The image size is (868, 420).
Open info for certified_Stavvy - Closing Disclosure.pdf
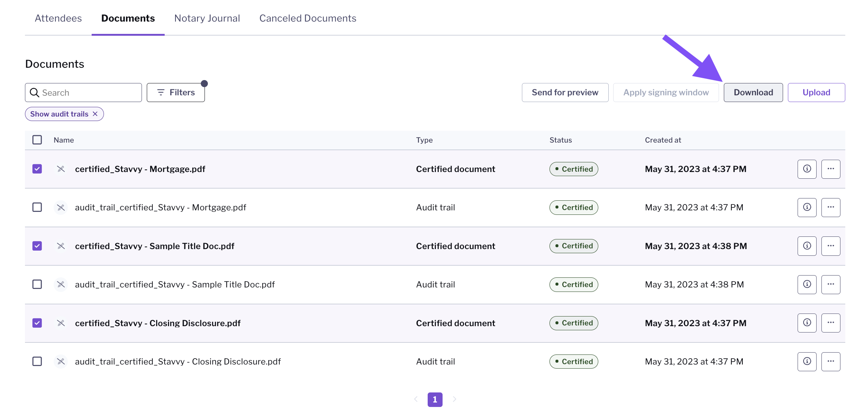tap(807, 323)
